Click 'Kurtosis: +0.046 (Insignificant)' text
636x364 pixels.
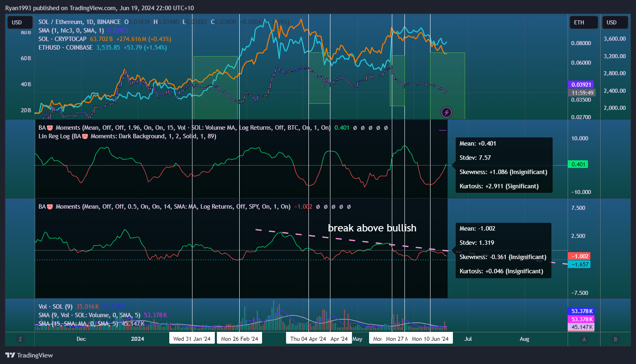click(501, 271)
